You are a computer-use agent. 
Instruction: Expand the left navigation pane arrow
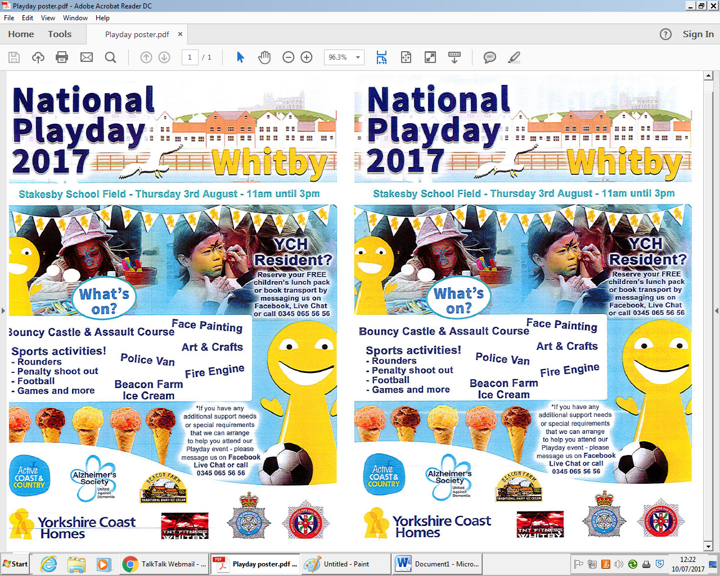point(3,311)
